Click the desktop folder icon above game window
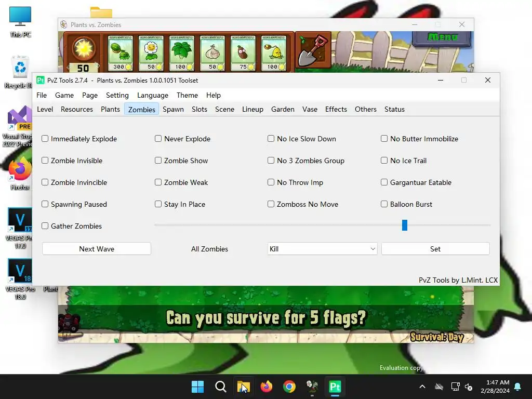Screen dimensions: 532x399 (x=101, y=12)
